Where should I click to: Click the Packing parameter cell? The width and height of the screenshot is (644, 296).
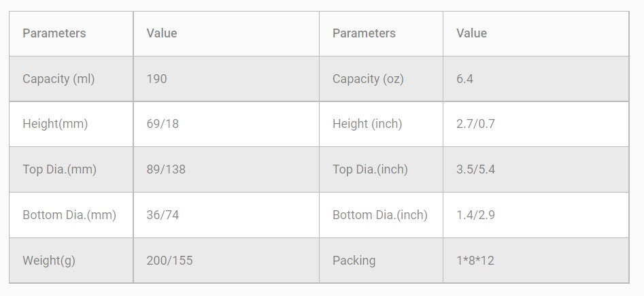pos(354,261)
